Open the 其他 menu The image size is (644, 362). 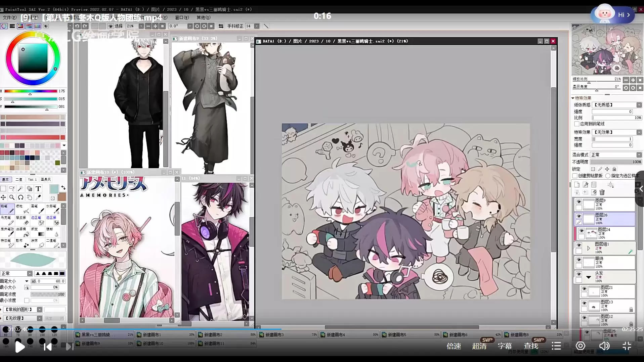pos(204,17)
